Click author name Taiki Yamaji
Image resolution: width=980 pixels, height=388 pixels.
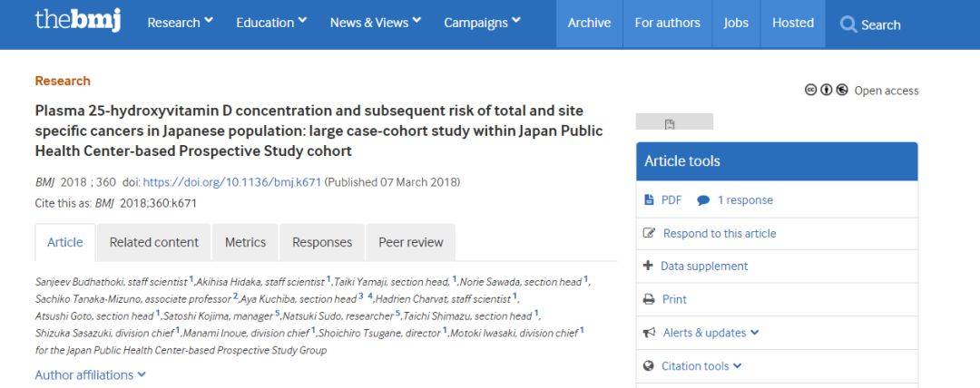click(358, 282)
